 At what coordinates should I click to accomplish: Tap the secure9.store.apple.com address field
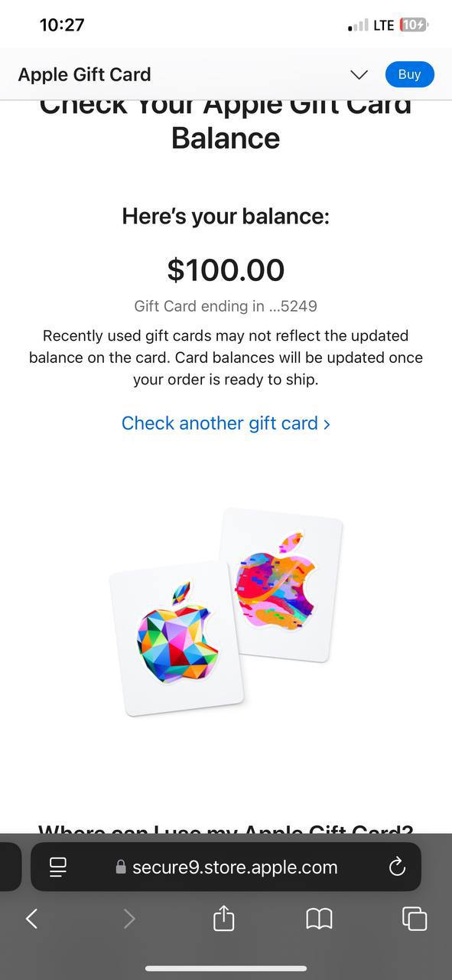pyautogui.click(x=226, y=867)
